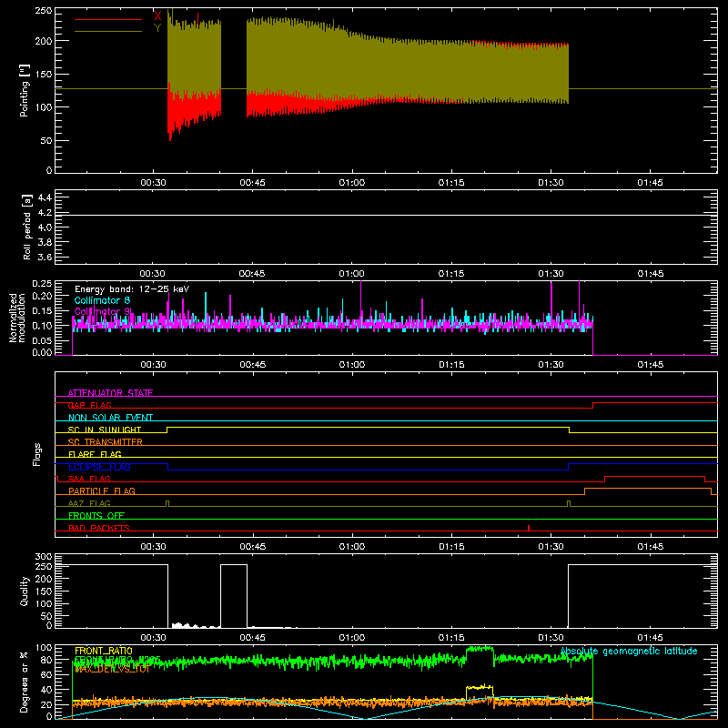Click the red X legend label
Image resolution: width=728 pixels, height=728 pixels.
coord(157,16)
